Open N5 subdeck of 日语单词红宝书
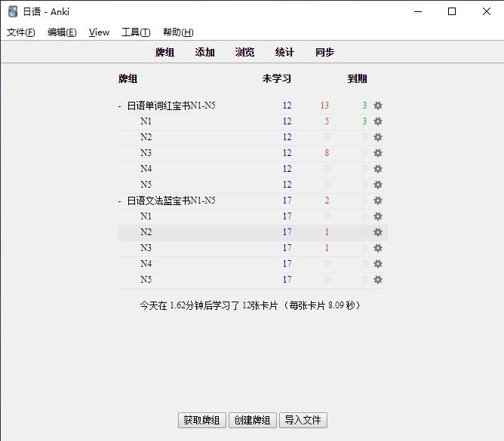Image resolution: width=504 pixels, height=441 pixels. point(146,185)
